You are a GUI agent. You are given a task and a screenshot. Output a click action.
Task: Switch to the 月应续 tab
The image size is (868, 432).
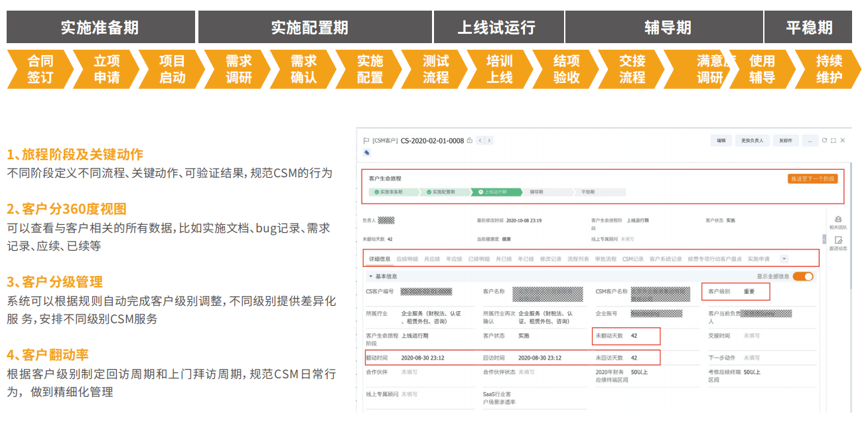431,259
